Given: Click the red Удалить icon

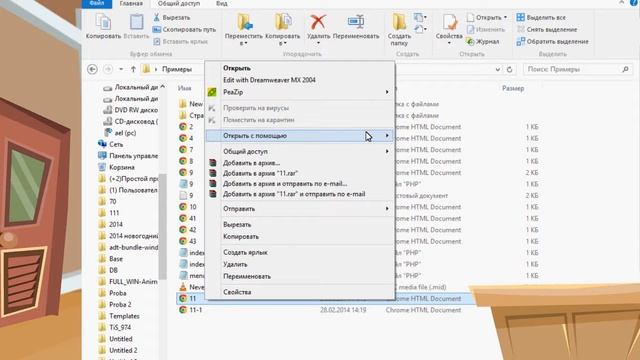Looking at the screenshot, I should click(x=318, y=22).
